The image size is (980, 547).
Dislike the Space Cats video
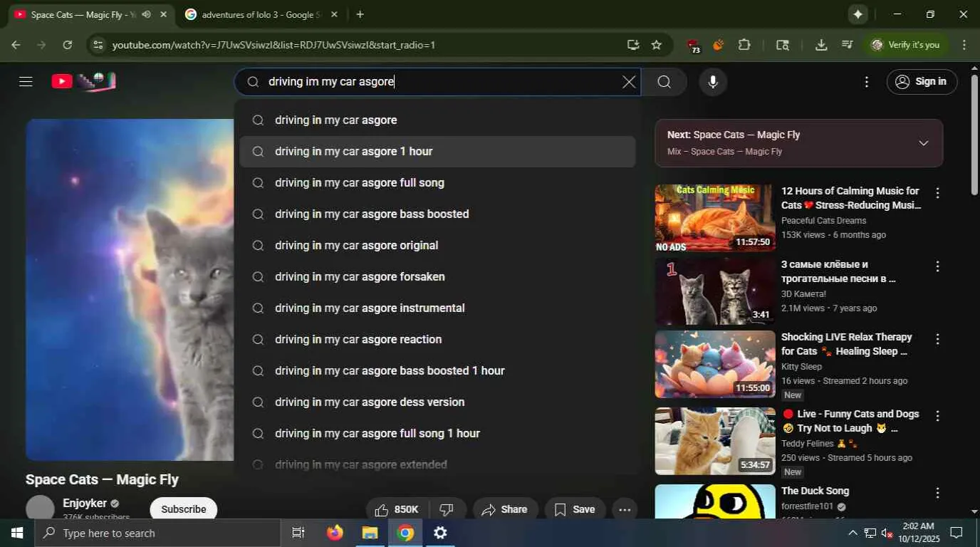tap(447, 509)
